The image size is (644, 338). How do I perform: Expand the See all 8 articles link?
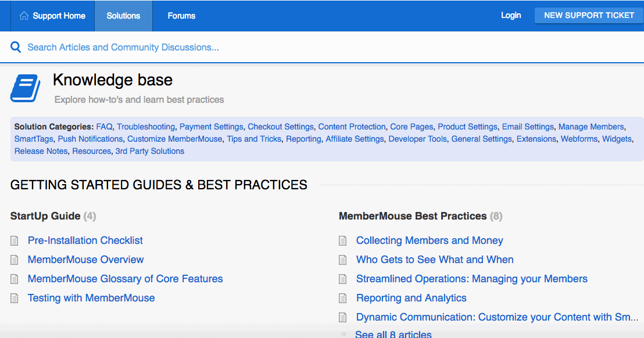click(x=393, y=334)
